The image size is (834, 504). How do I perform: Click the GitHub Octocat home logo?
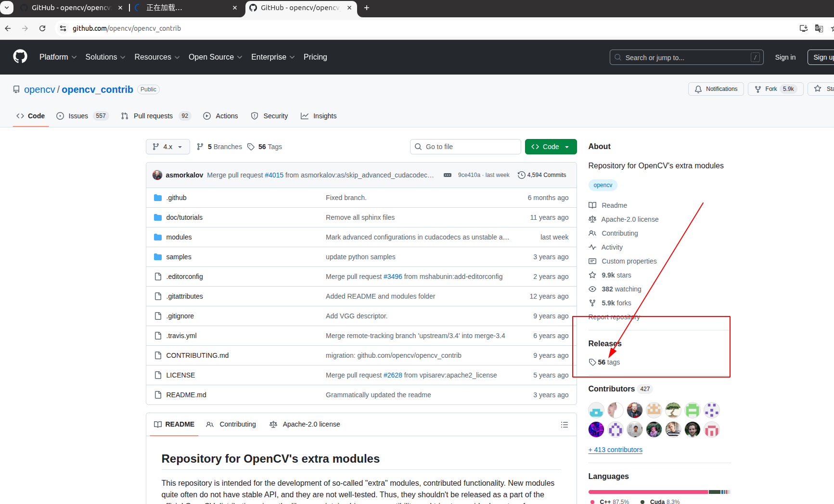click(x=20, y=57)
